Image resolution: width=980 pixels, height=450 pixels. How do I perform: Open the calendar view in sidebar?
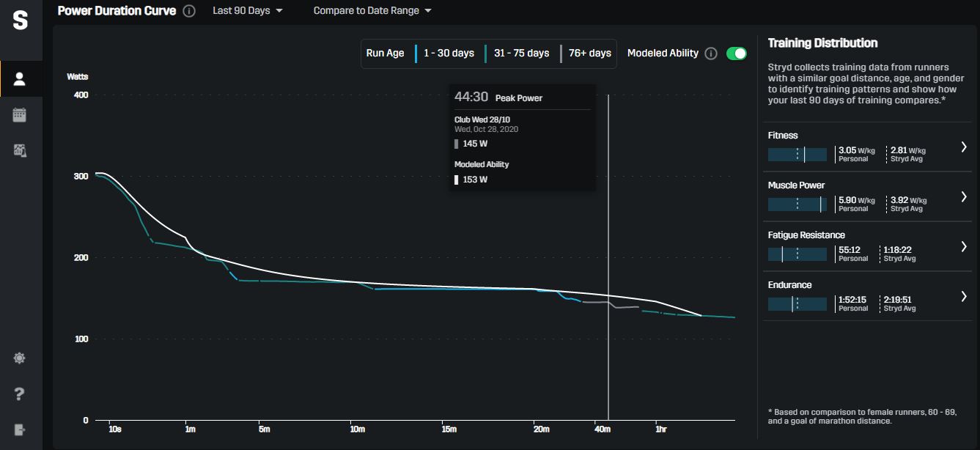pyautogui.click(x=20, y=115)
